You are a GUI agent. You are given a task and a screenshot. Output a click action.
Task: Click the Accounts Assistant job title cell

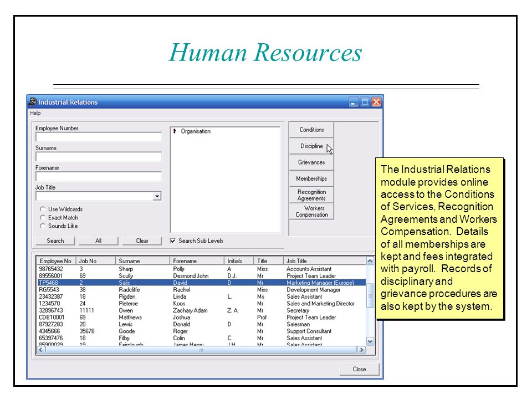(x=309, y=269)
